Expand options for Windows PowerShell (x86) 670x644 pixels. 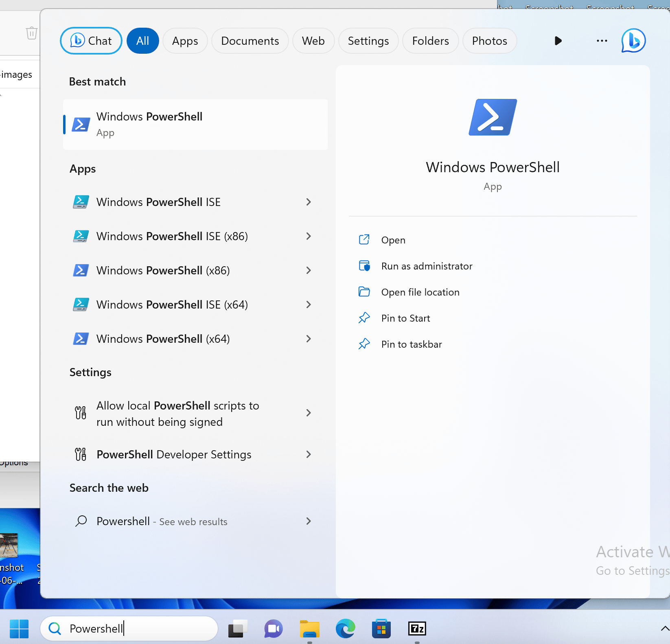coord(309,270)
